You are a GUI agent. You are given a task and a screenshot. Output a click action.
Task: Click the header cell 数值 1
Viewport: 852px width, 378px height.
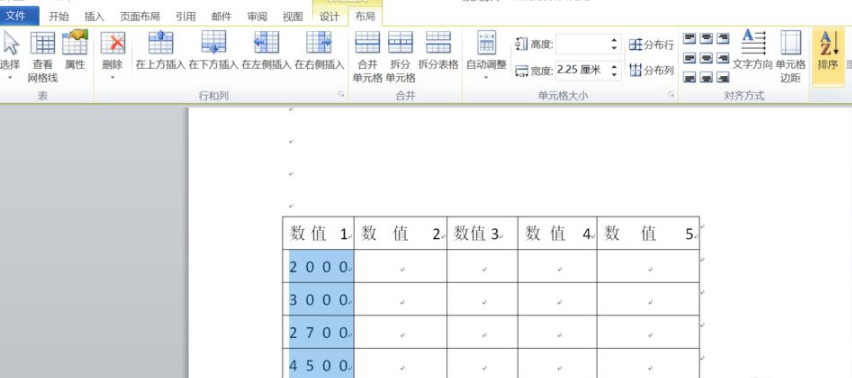[318, 234]
